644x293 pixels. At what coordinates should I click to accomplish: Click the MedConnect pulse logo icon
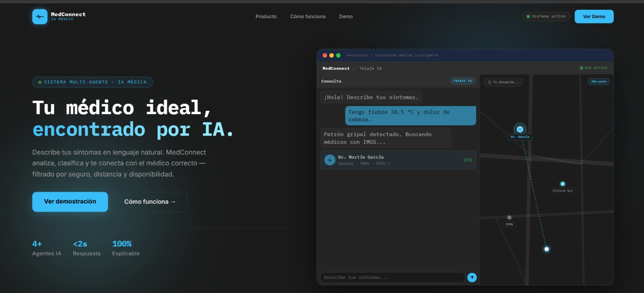[40, 17]
